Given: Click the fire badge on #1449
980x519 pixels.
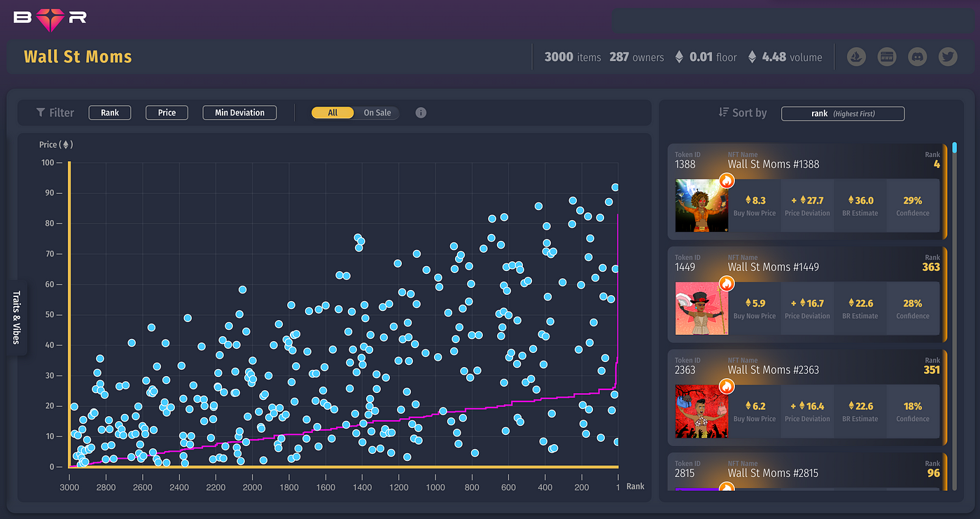Looking at the screenshot, I should [727, 284].
